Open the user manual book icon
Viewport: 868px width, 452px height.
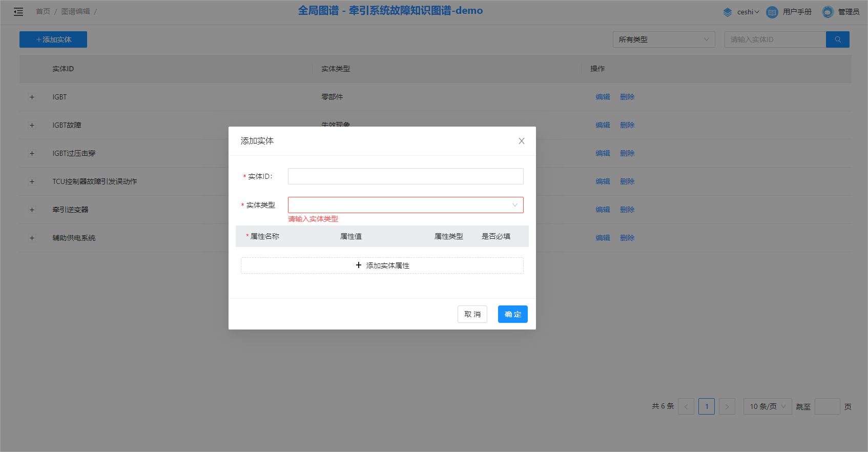[772, 12]
